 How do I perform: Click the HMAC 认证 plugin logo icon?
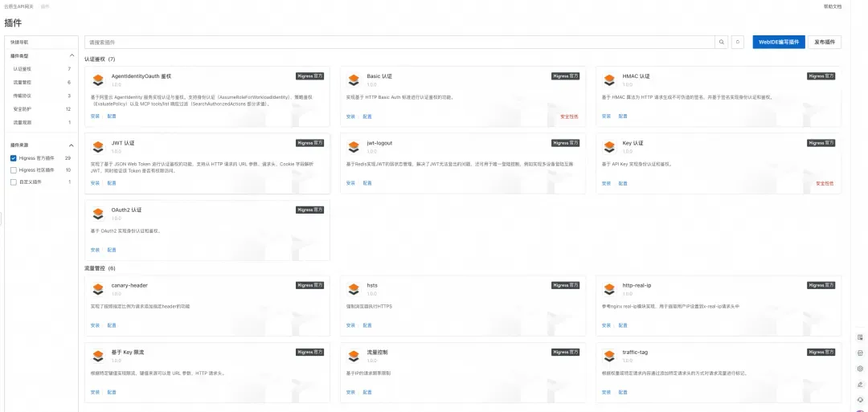click(x=609, y=80)
